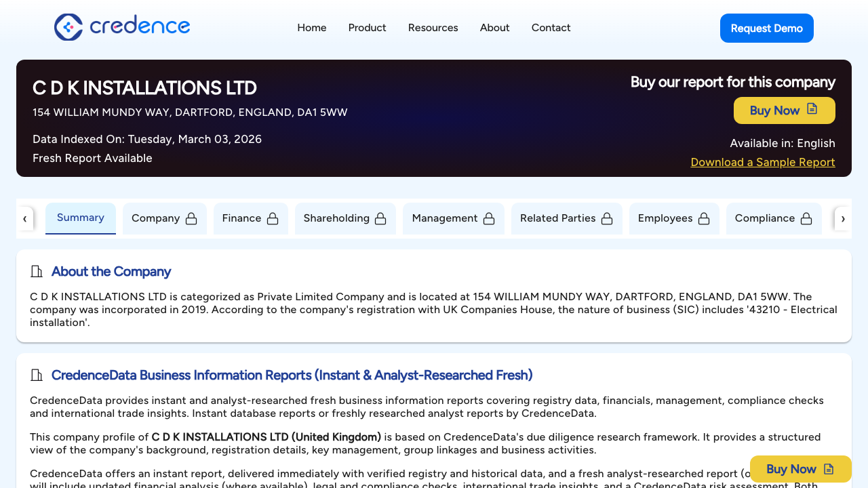Select Resources in the navigation bar

coord(433,28)
